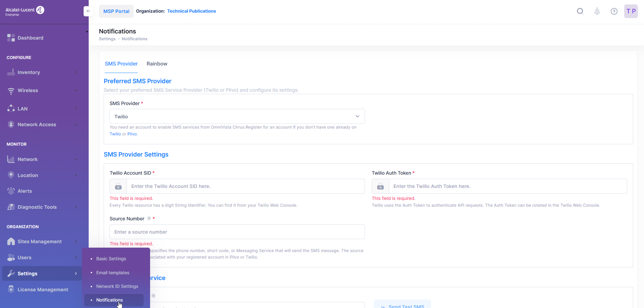The height and width of the screenshot is (308, 644).
Task: Click the Technical Publications organization link
Action: coord(191,11)
